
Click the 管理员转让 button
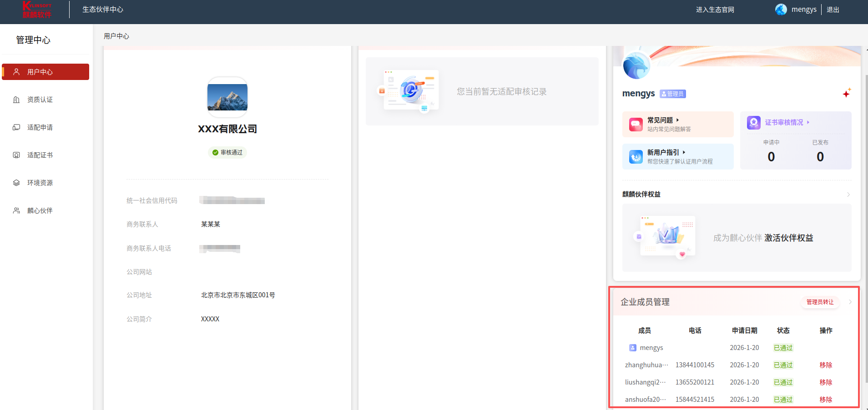pos(820,302)
